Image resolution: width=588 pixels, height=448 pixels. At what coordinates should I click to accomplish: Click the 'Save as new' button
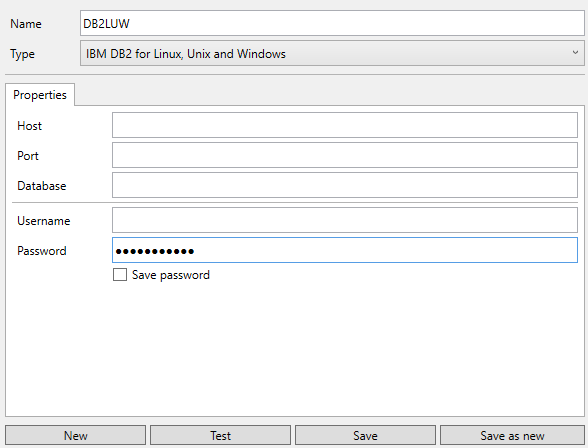click(x=512, y=435)
